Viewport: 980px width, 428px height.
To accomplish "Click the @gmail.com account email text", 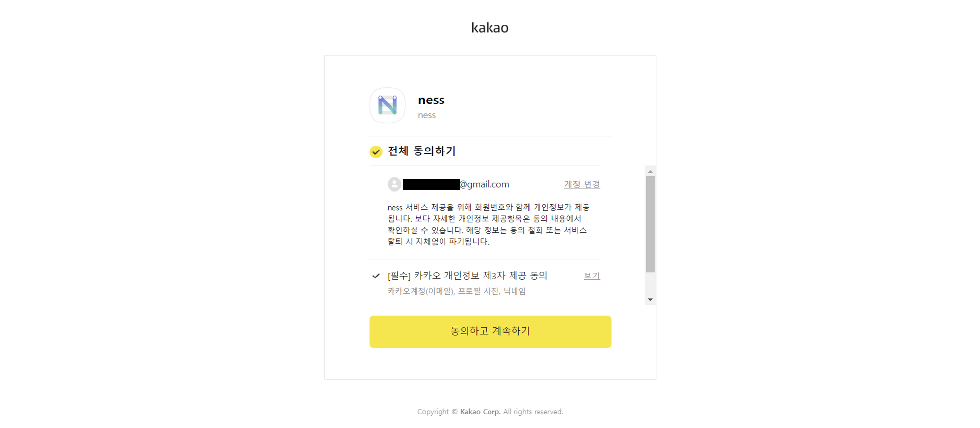I will [456, 184].
